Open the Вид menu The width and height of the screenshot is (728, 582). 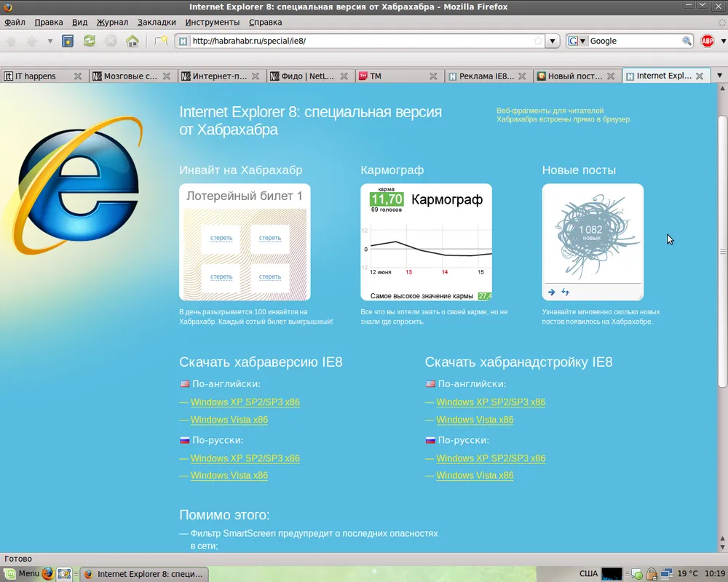(80, 23)
